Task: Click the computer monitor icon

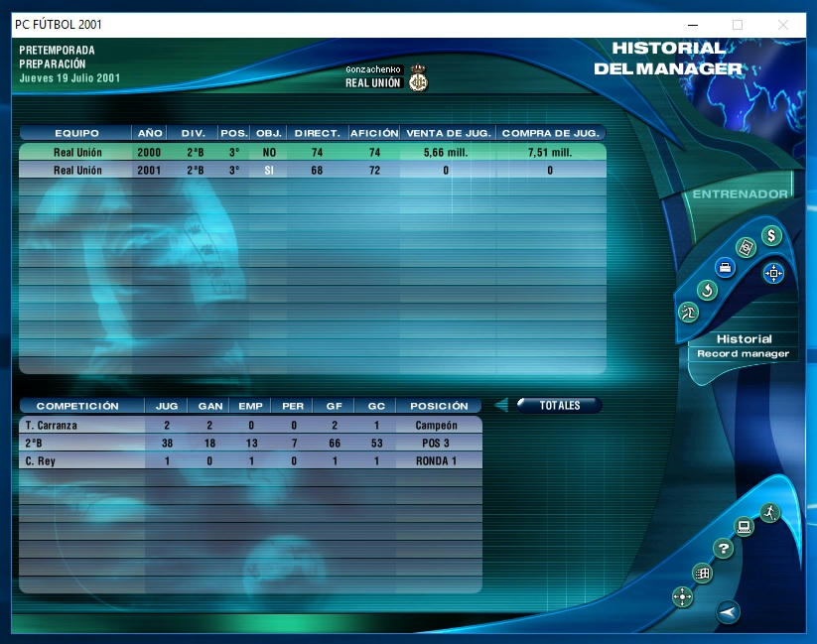Action: 745,526
